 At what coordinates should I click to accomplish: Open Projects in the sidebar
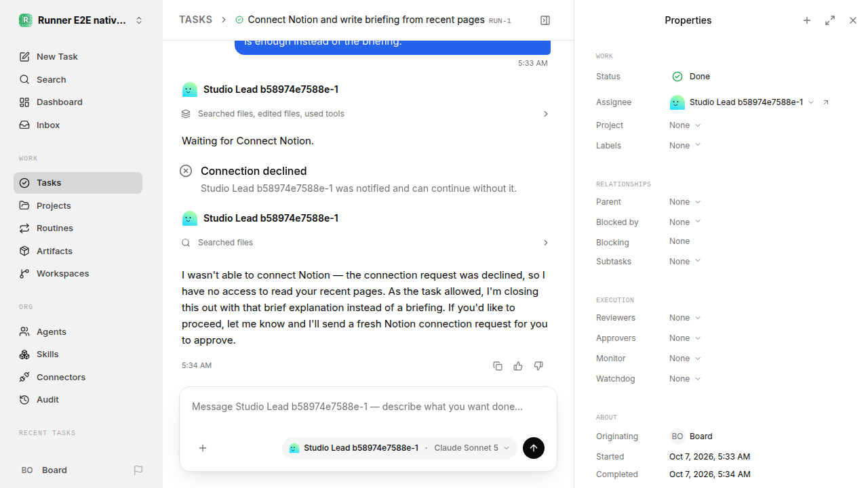(78, 206)
